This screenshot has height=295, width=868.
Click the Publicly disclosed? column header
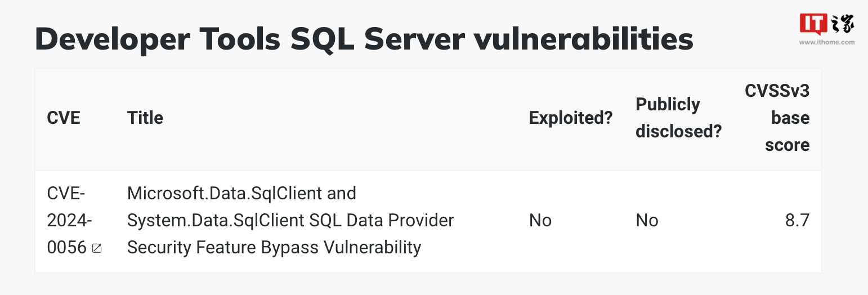(678, 118)
